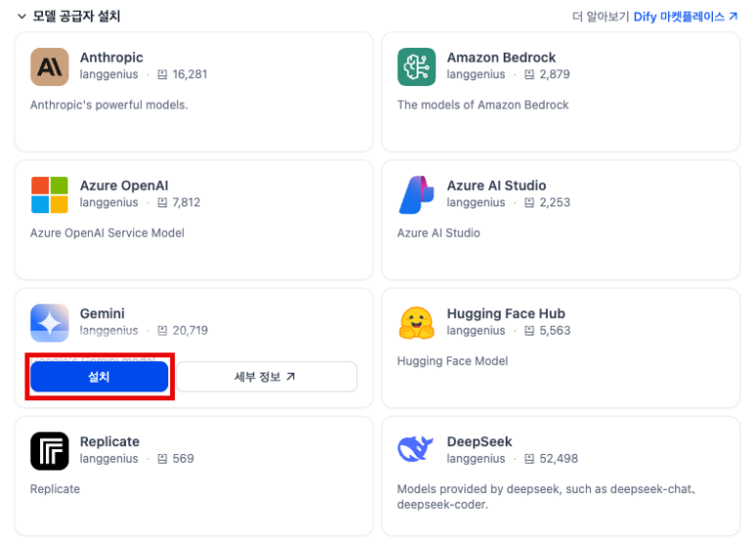The width and height of the screenshot is (756, 540).
Task: Click install-count icon beside 16,281
Action: pyautogui.click(x=162, y=74)
